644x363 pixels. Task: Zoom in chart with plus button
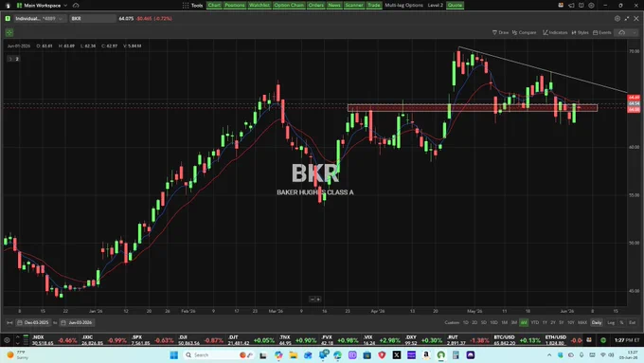click(318, 299)
